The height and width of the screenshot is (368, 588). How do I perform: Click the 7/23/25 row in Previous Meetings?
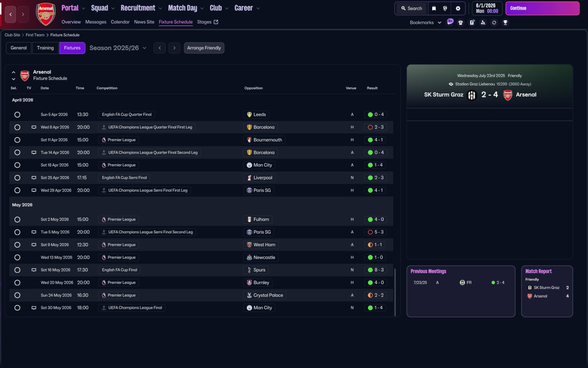click(461, 282)
